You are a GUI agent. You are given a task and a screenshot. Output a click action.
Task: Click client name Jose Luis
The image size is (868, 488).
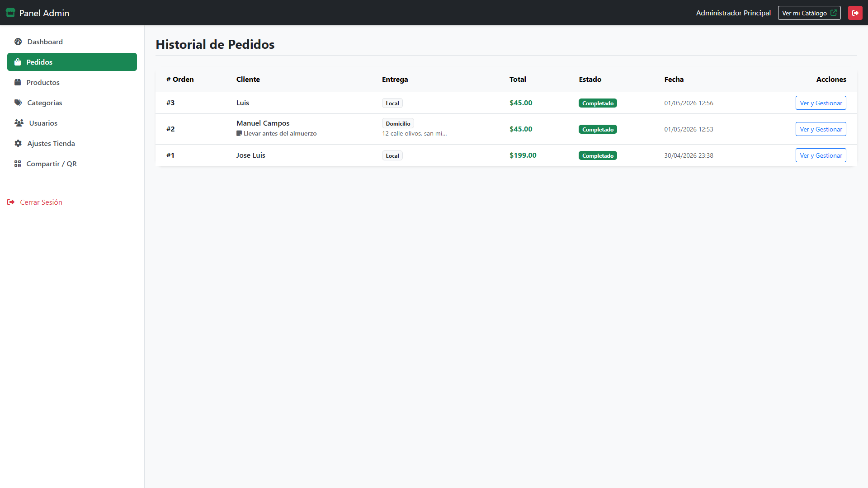pyautogui.click(x=251, y=155)
